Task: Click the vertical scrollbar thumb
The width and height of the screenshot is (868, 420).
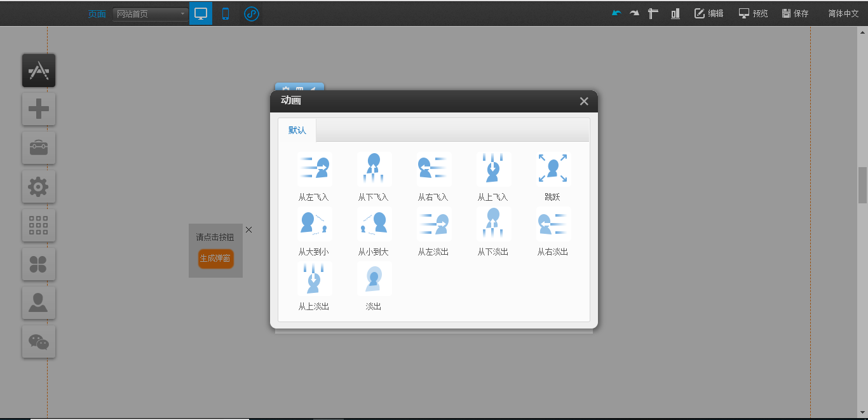Action: [862, 185]
